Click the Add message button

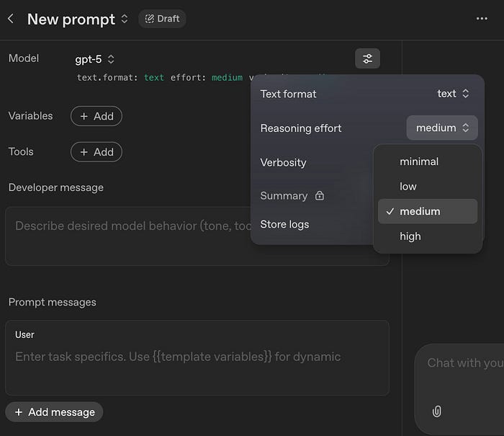pyautogui.click(x=54, y=412)
